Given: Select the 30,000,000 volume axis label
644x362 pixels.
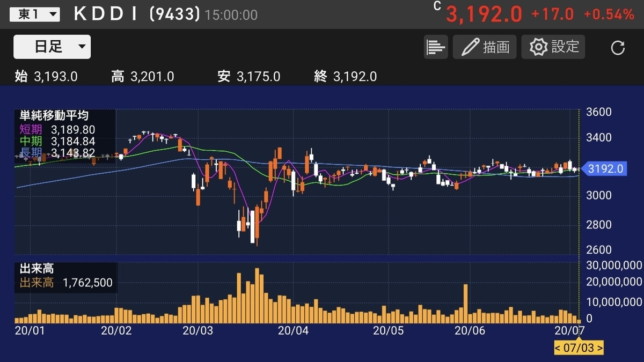Looking at the screenshot, I should click(x=613, y=265).
